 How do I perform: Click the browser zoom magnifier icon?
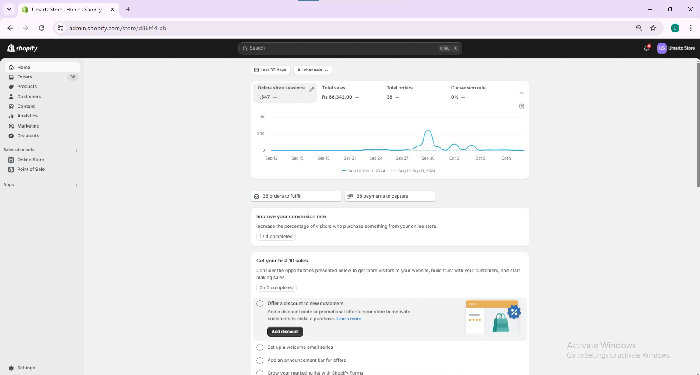tap(639, 28)
